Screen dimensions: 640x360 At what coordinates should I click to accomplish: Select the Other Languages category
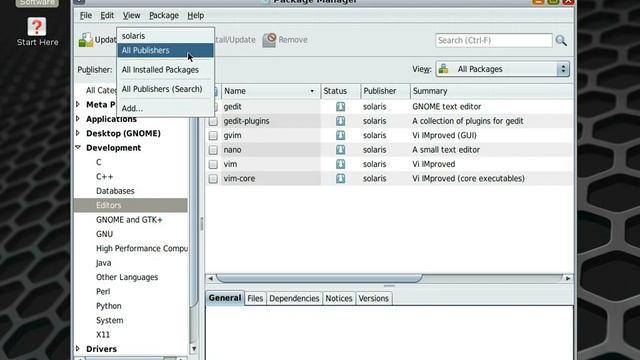[127, 277]
